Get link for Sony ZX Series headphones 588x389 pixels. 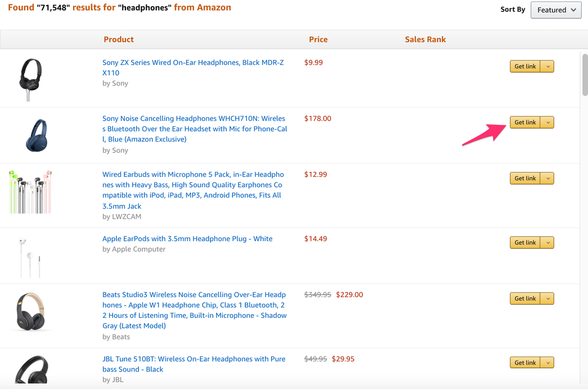525,67
